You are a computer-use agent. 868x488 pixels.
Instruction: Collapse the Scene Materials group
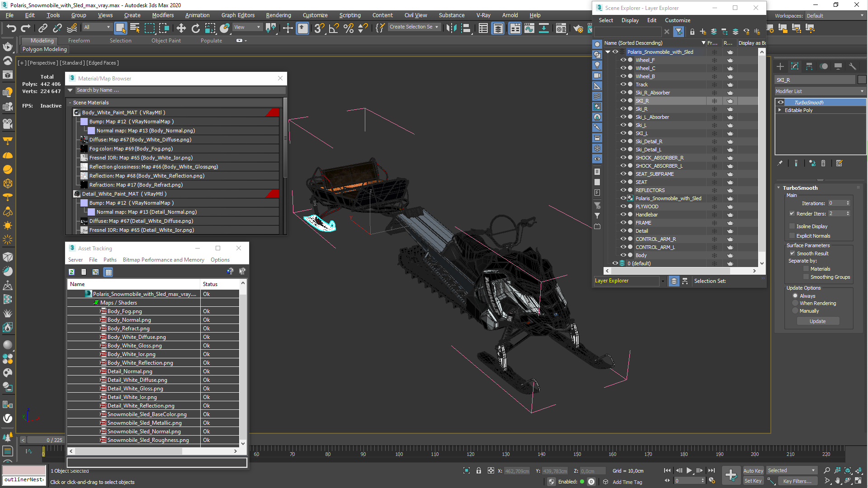[71, 103]
